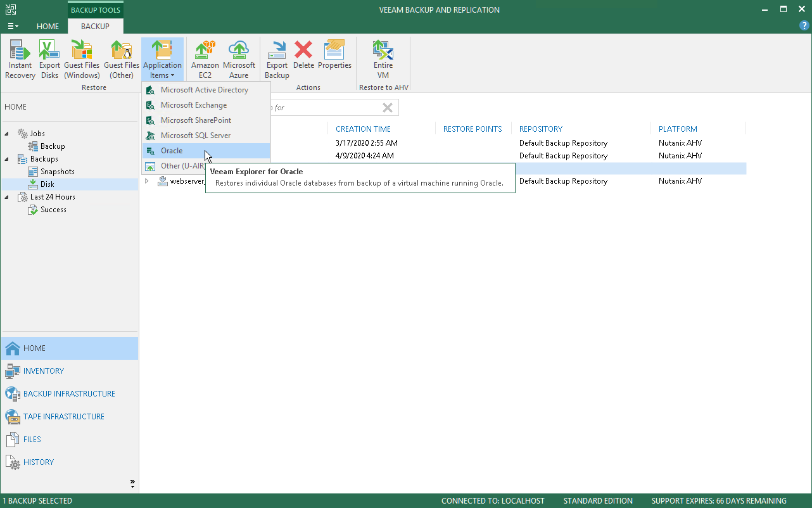Select the Last 24 Hours tree item
Viewport: 812px width, 508px height.
53,197
